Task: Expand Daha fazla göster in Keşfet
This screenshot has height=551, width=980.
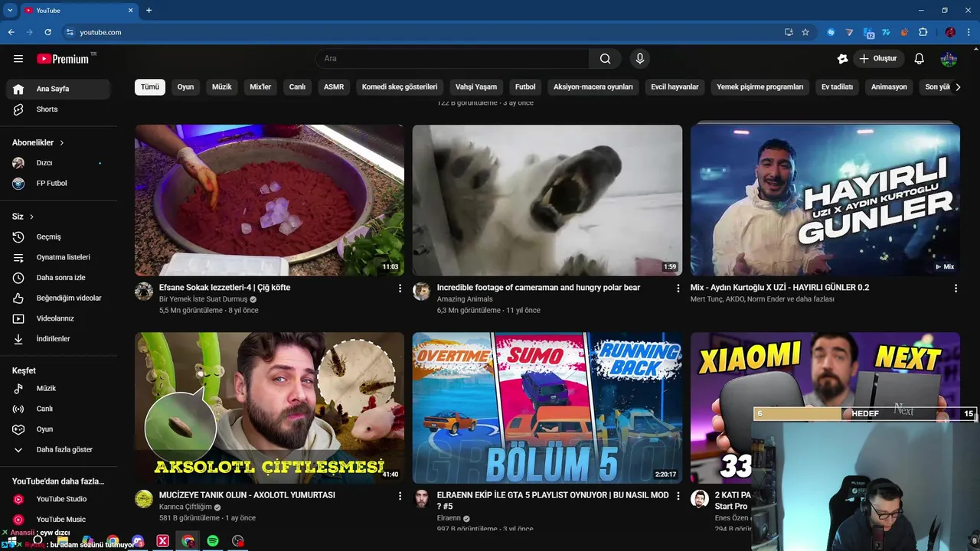Action: coord(58,450)
